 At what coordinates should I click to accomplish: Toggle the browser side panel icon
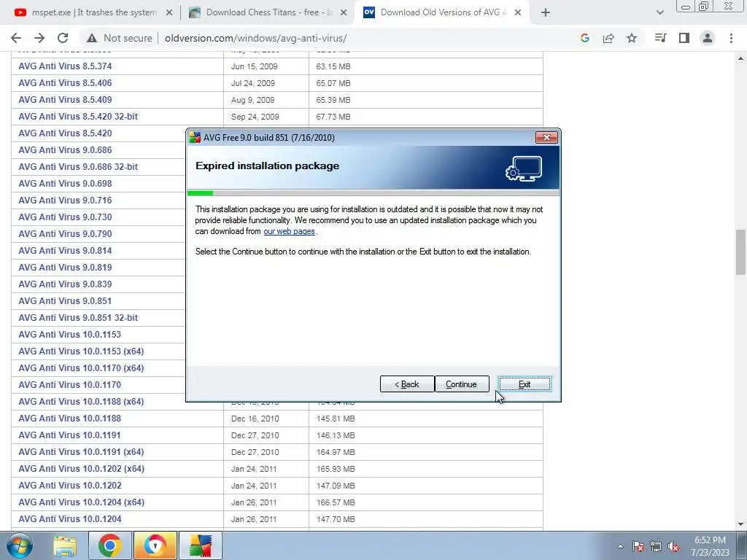[x=684, y=38]
